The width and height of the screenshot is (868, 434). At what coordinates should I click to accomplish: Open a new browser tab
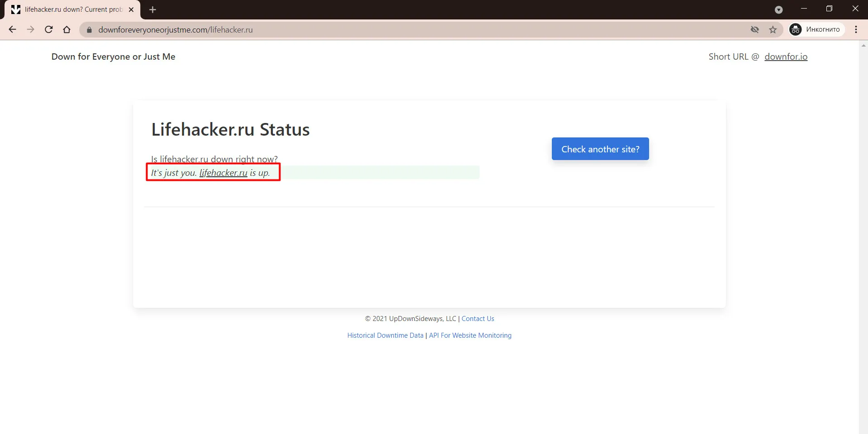(x=152, y=9)
